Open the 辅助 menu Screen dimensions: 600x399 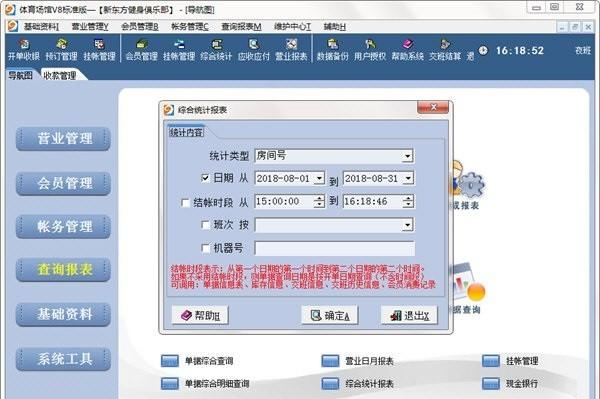click(335, 27)
